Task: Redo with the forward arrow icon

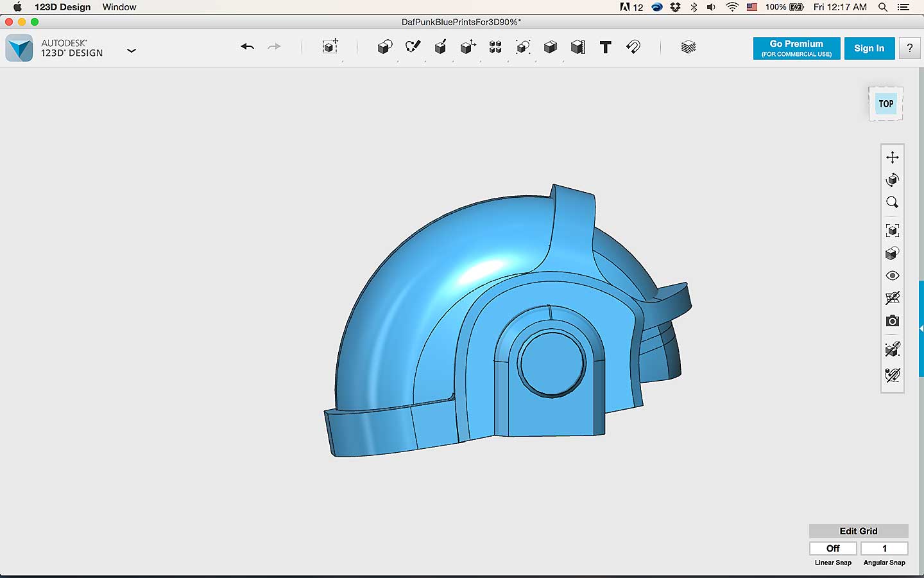Action: pyautogui.click(x=274, y=47)
